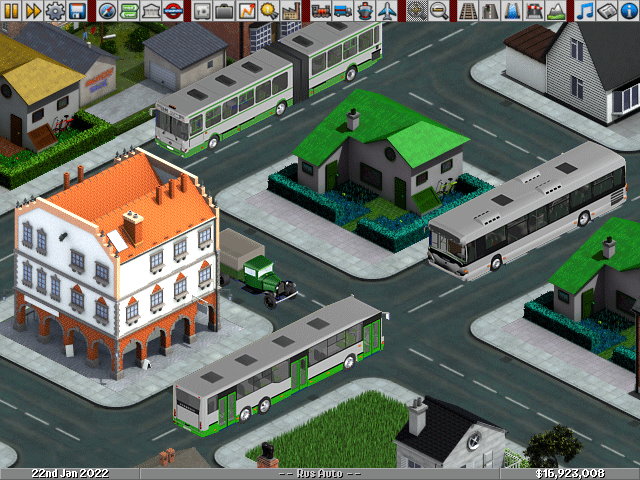Click the Rus Auto status bar text

click(x=320, y=474)
